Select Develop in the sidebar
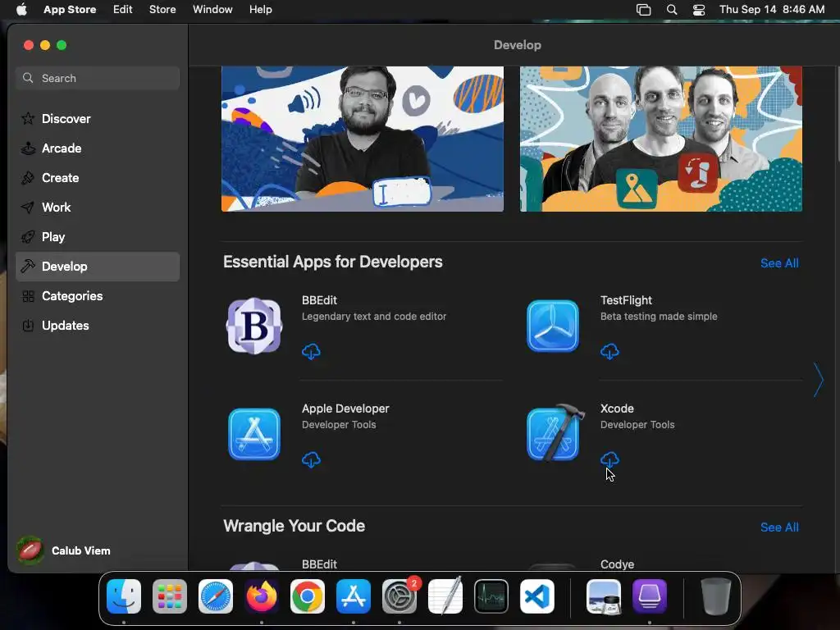Image resolution: width=840 pixels, height=630 pixels. pyautogui.click(x=98, y=267)
